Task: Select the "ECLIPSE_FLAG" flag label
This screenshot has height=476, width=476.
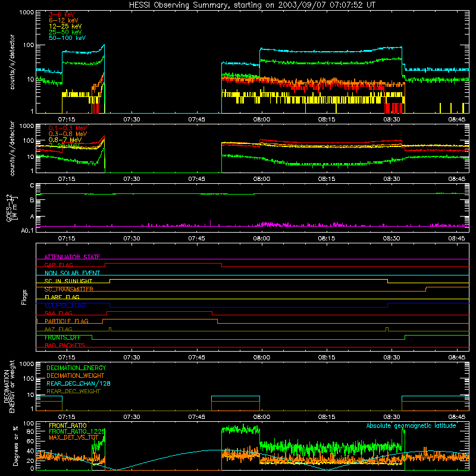Action: [65, 305]
